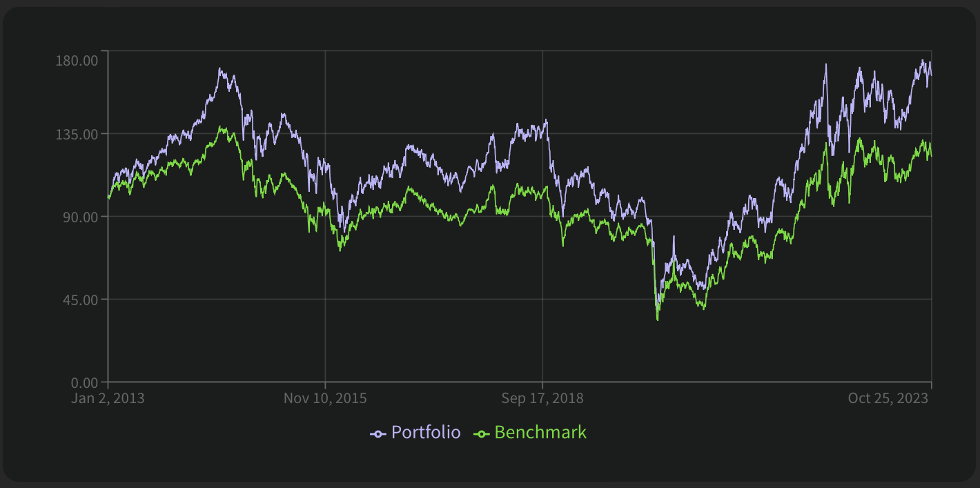The height and width of the screenshot is (488, 980).
Task: Click the Portfolio line's early peak before 2015
Action: click(220, 69)
